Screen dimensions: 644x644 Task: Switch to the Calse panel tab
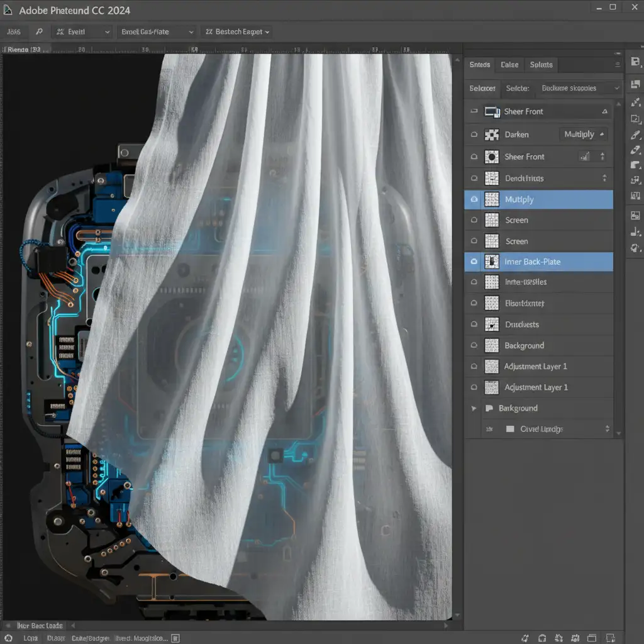[x=509, y=65]
